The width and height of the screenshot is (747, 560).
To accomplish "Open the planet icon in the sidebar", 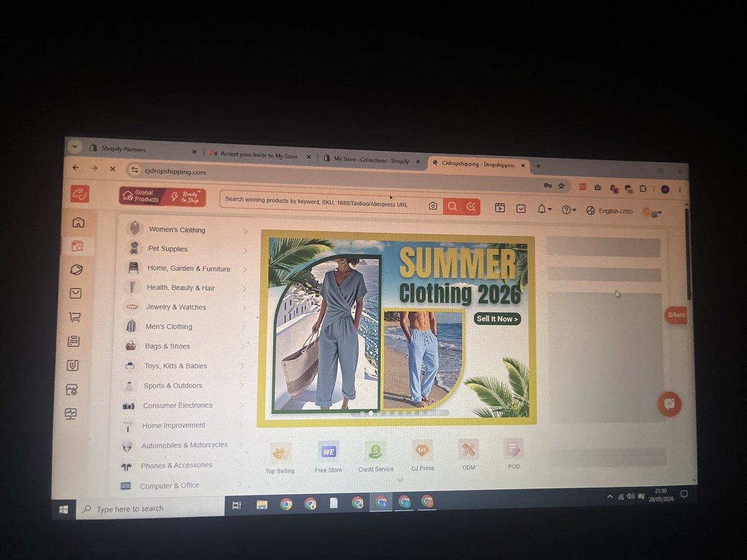I will pyautogui.click(x=77, y=269).
